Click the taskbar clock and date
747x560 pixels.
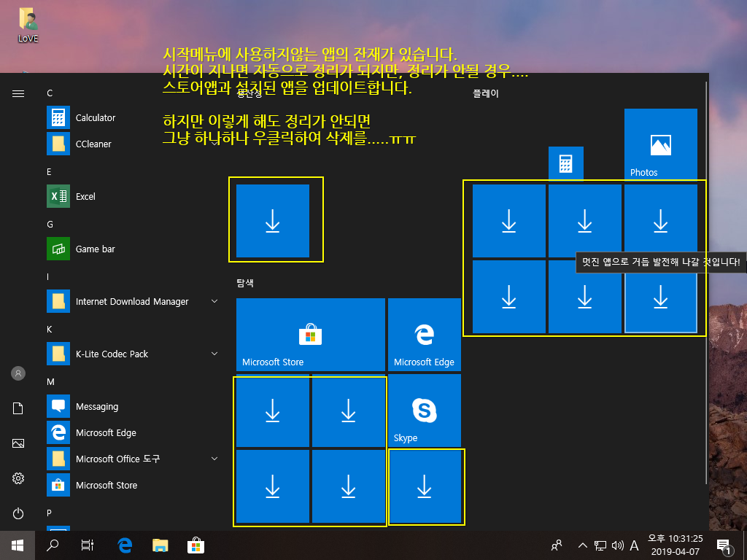tap(675, 545)
